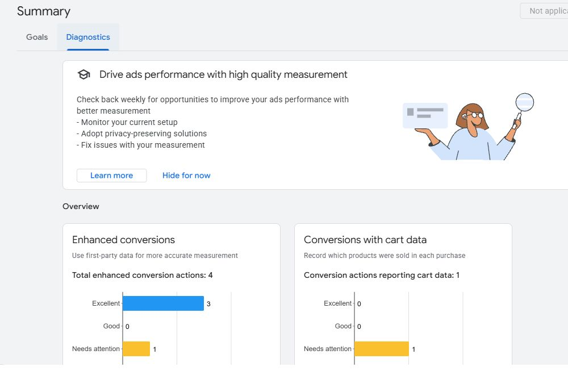Click the value 3 beside the Excellent bar
The image size is (568, 392).
(208, 304)
